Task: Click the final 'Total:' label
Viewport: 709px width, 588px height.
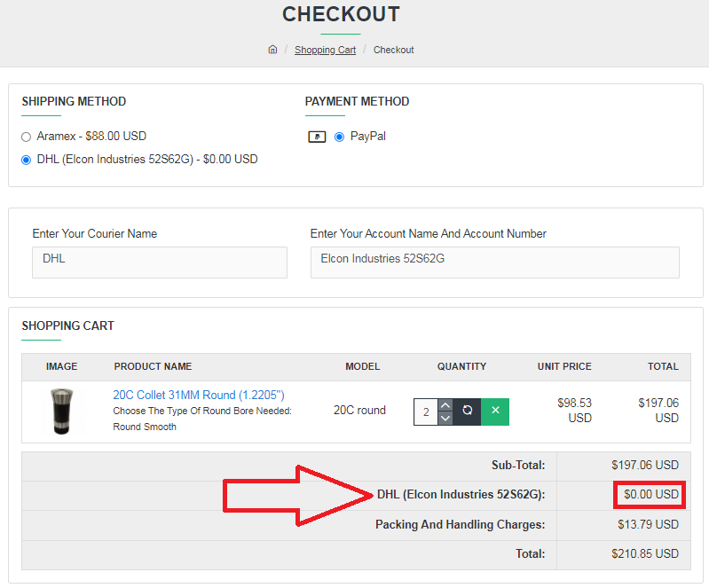Action: pos(531,553)
